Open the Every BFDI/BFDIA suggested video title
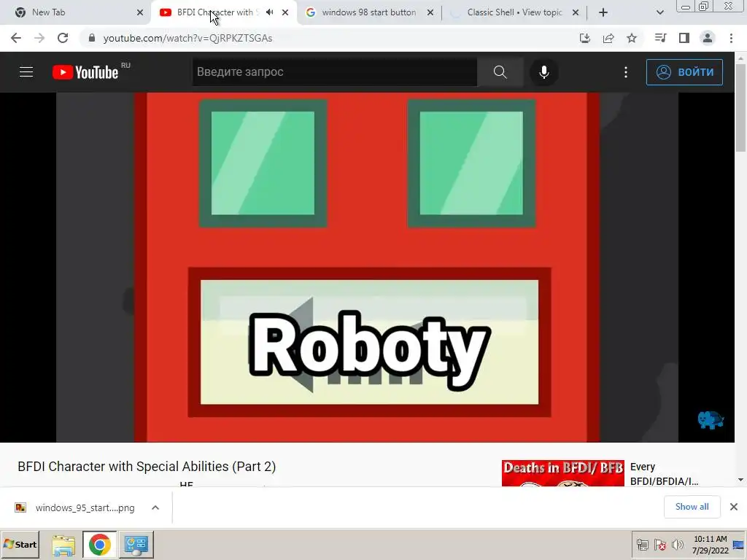This screenshot has height=560, width=747. (664, 474)
